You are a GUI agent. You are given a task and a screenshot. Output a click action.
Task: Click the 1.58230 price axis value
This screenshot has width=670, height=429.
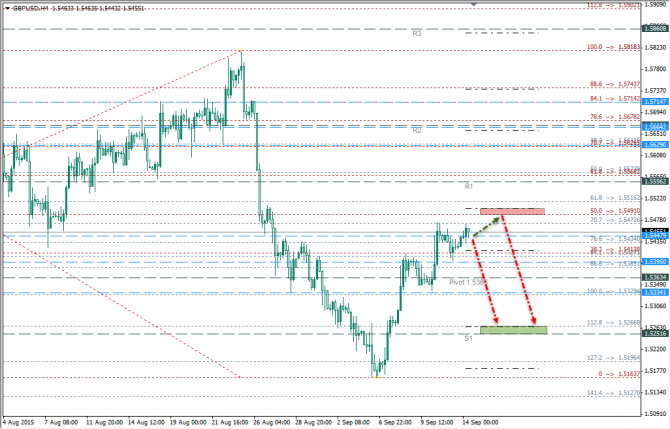coord(656,47)
